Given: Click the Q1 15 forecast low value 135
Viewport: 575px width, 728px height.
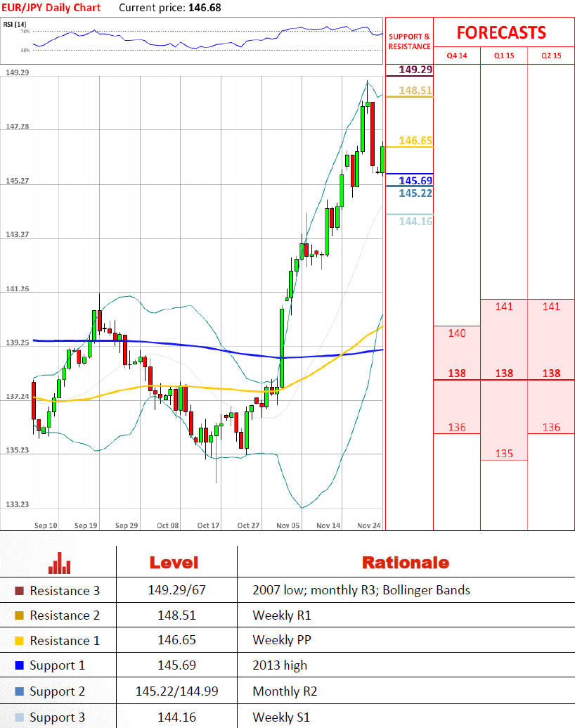Looking at the screenshot, I should point(504,454).
